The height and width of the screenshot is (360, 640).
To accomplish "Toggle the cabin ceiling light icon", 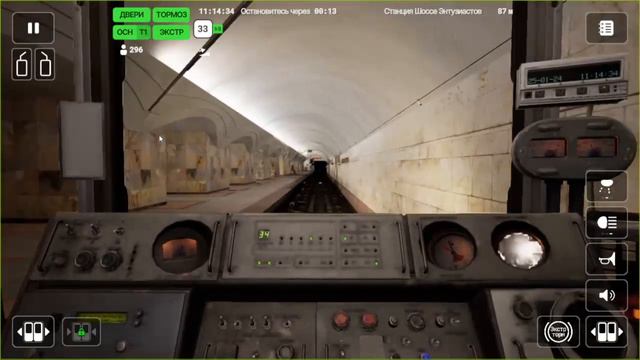I will pyautogui.click(x=607, y=187).
